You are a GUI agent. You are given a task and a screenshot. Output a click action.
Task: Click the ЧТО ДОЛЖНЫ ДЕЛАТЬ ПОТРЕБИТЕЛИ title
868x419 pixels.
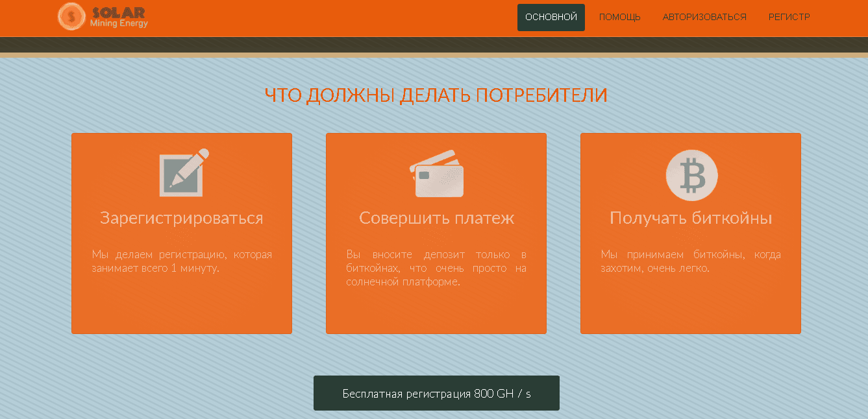pyautogui.click(x=436, y=94)
